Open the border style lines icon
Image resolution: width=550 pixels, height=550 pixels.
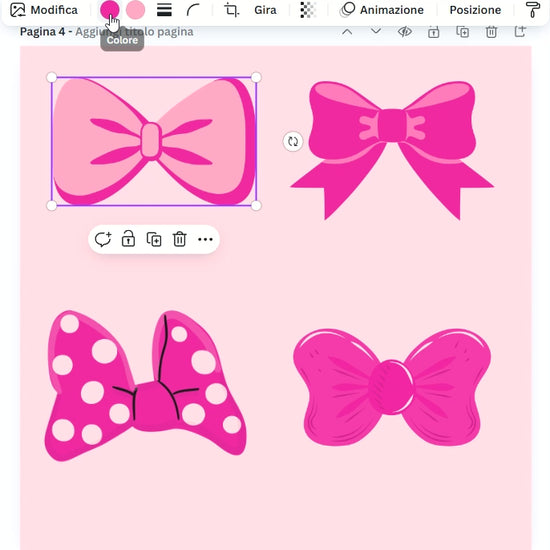click(x=164, y=10)
